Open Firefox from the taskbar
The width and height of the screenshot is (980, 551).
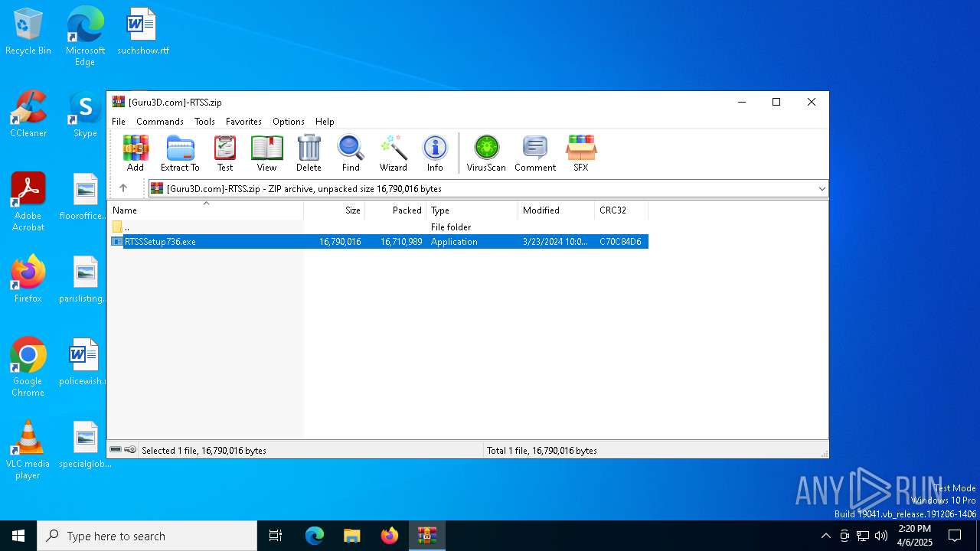[x=390, y=536]
